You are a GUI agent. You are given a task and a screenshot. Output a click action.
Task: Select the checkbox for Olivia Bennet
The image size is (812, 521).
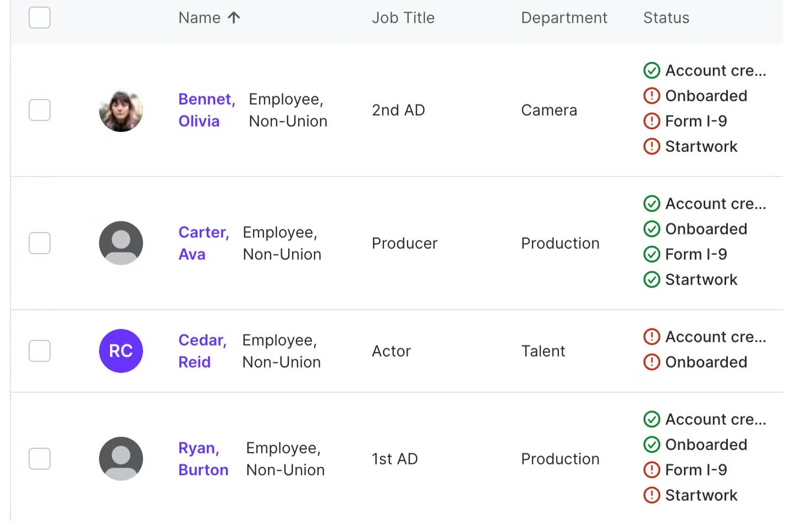[40, 110]
